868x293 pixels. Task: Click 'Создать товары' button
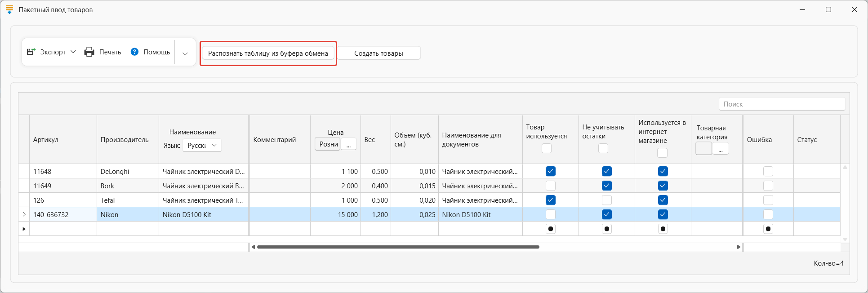[x=378, y=53]
